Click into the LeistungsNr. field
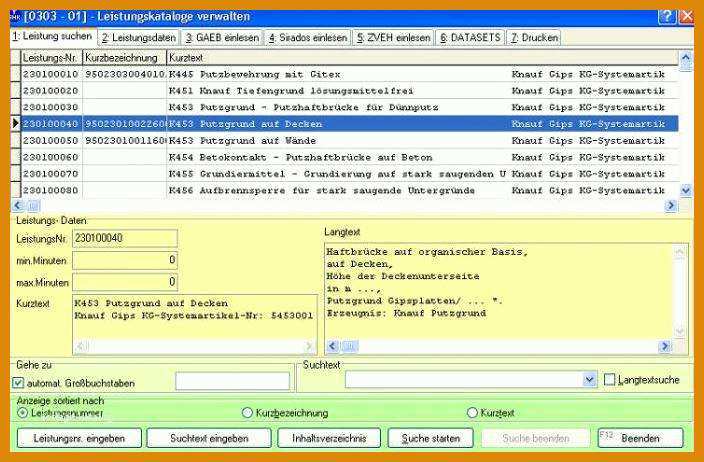Viewport: 704px width, 462px height. [x=125, y=238]
